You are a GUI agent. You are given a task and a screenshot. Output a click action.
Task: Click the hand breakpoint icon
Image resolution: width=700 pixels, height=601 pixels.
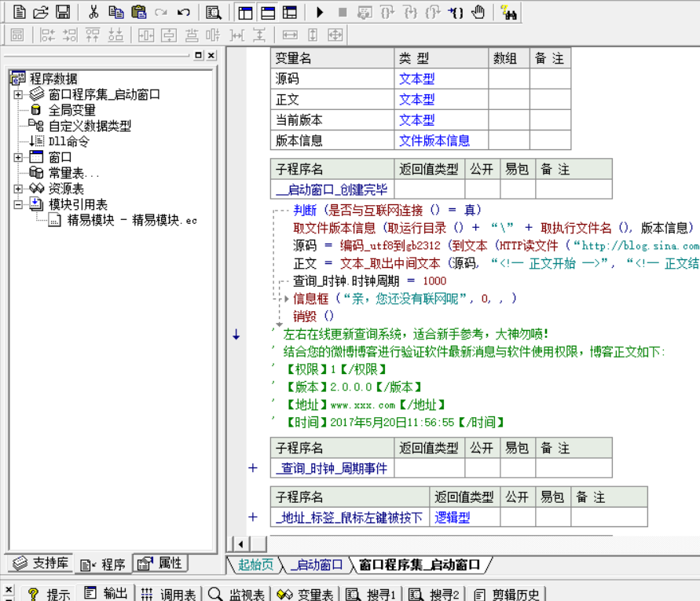point(478,12)
